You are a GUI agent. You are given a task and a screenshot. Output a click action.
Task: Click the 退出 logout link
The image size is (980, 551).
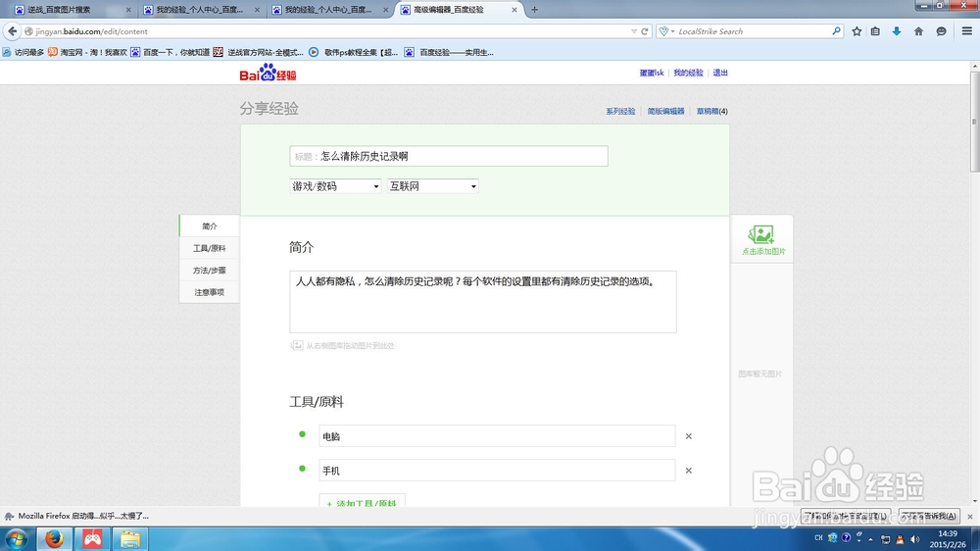(720, 73)
